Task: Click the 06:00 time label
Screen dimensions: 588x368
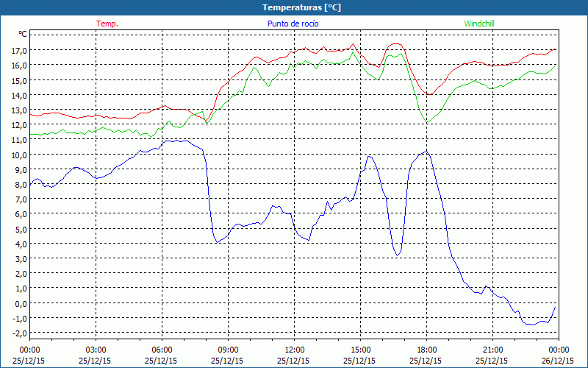Action: (162, 350)
